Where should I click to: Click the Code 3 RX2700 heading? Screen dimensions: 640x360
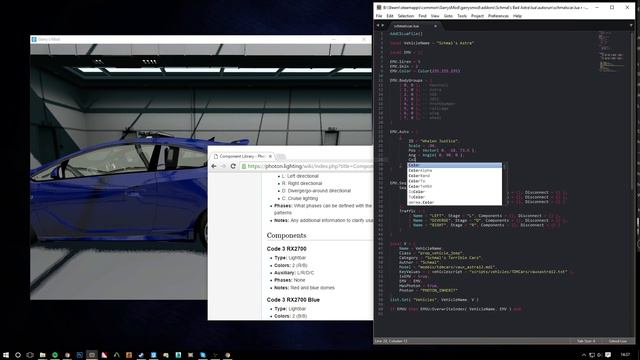coord(286,249)
